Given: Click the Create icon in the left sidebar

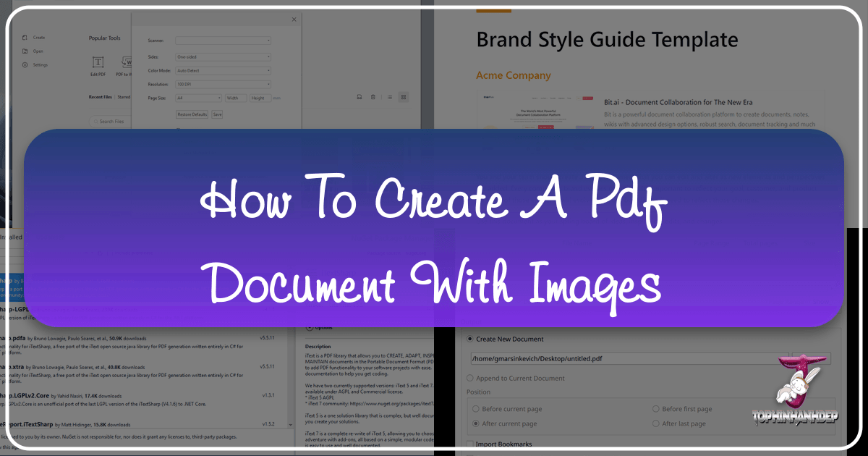Looking at the screenshot, I should click(x=24, y=38).
